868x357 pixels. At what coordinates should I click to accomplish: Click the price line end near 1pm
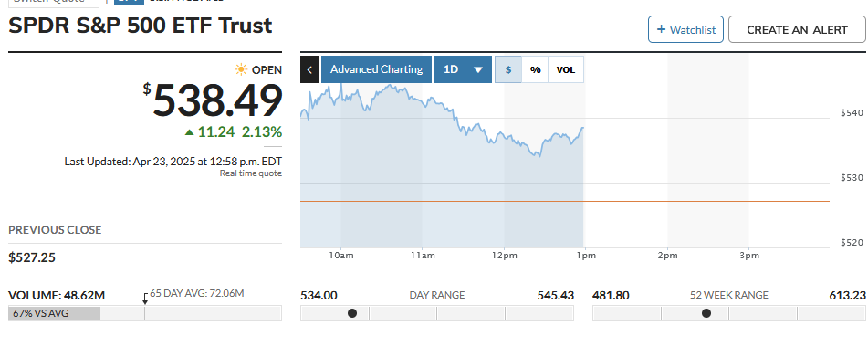(583, 128)
